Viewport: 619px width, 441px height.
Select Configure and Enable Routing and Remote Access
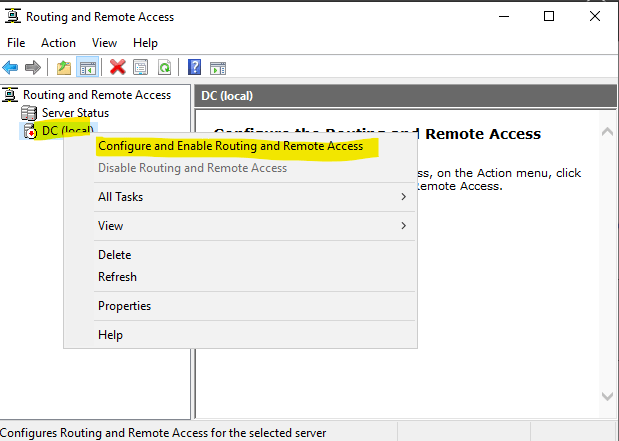click(x=230, y=146)
